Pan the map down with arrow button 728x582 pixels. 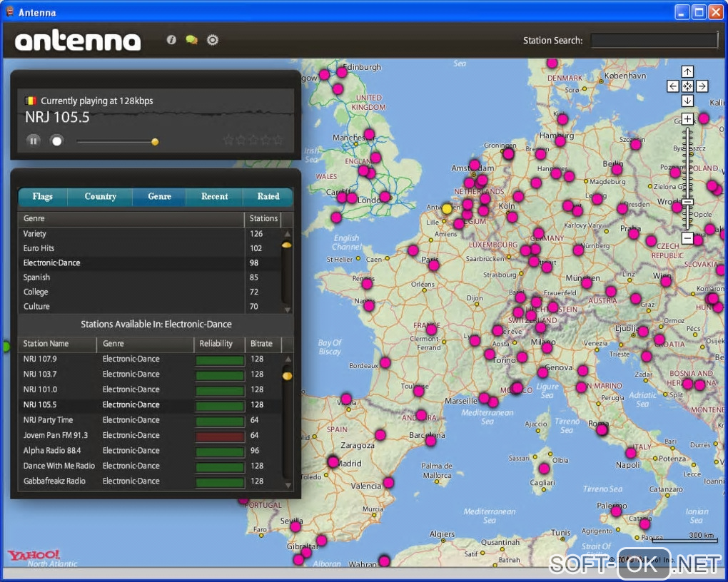point(687,101)
